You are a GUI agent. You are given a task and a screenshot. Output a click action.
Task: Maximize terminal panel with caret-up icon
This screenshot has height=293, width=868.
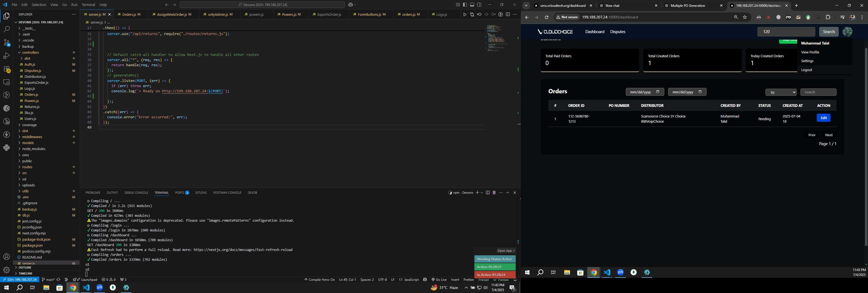click(508, 193)
